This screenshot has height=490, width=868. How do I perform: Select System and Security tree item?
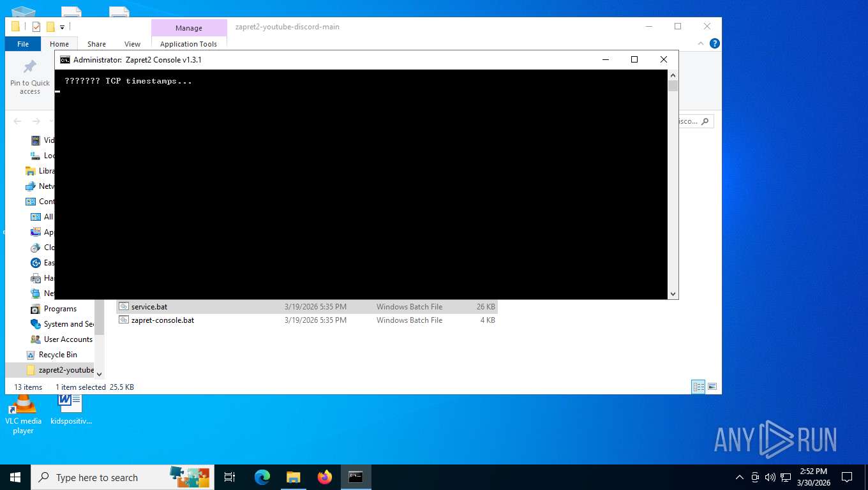pyautogui.click(x=69, y=324)
